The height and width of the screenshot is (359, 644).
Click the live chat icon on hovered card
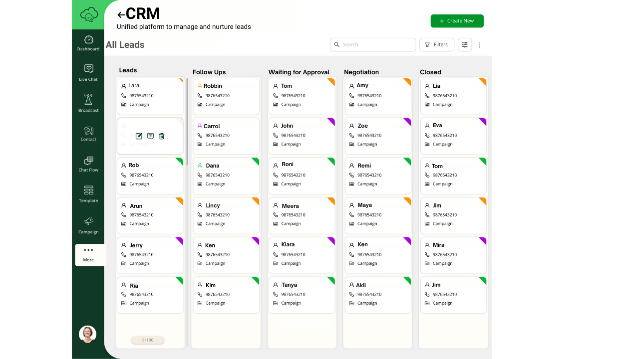point(150,136)
